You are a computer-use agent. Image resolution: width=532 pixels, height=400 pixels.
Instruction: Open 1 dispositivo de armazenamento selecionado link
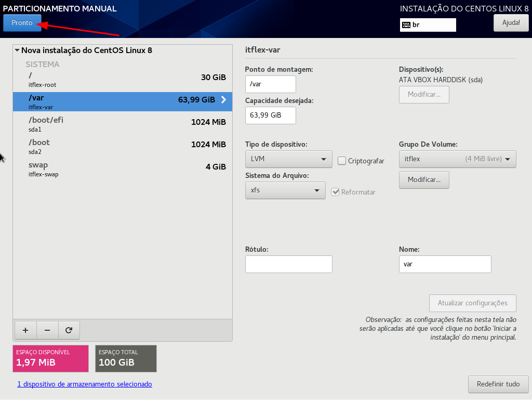[85, 384]
